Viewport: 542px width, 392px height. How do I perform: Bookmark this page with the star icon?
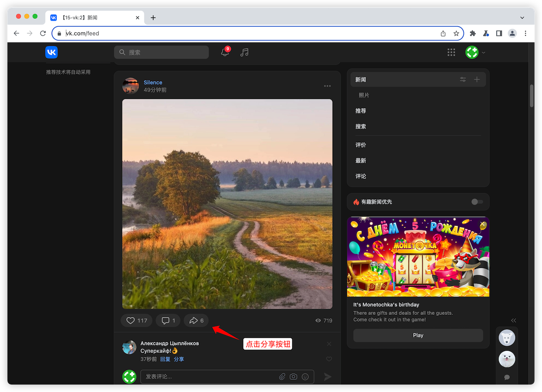[456, 33]
